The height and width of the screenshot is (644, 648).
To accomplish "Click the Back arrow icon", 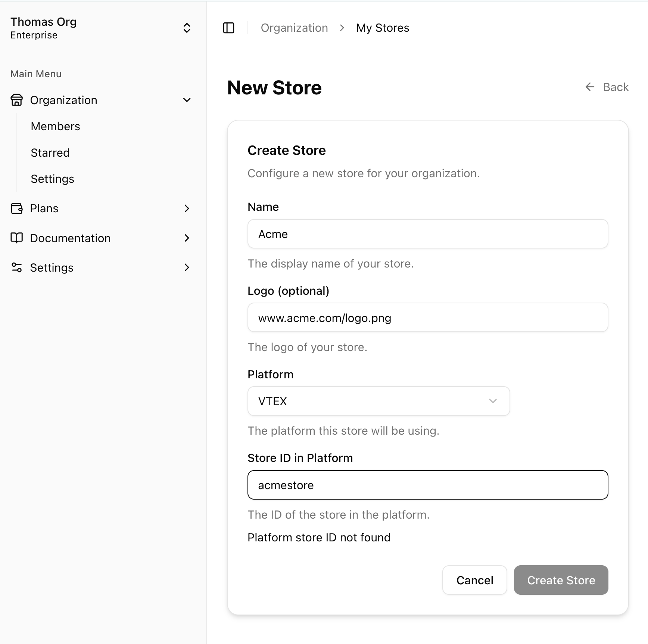I will point(590,87).
